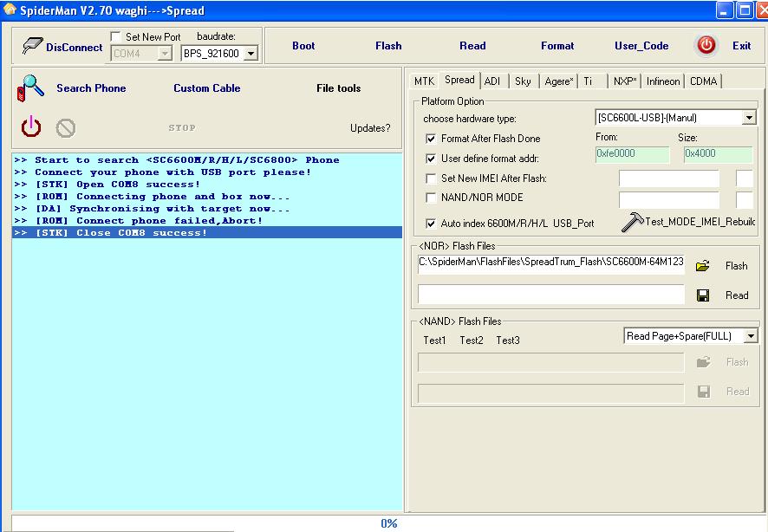Viewport: 768px width, 532px height.
Task: Click the From address field 0xfe0000
Action: [632, 153]
